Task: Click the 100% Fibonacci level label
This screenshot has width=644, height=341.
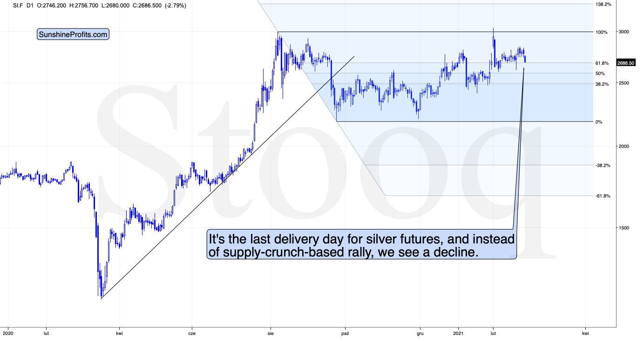Action: (602, 32)
